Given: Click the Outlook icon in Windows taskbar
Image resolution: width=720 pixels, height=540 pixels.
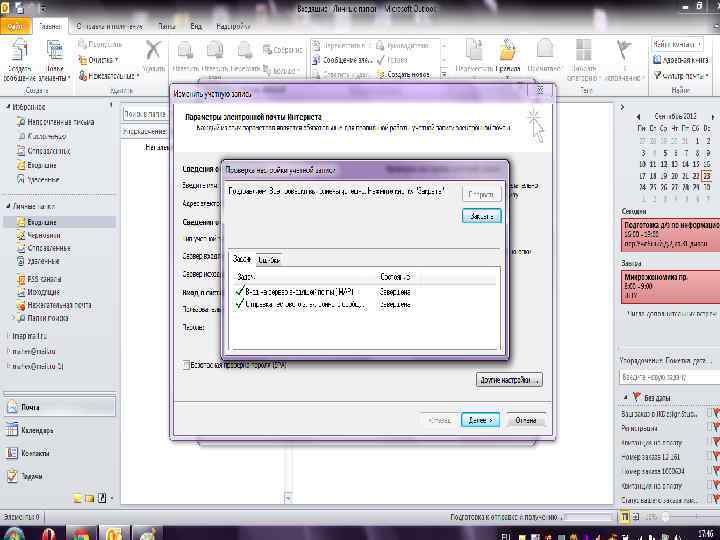Looking at the screenshot, I should coord(114,534).
